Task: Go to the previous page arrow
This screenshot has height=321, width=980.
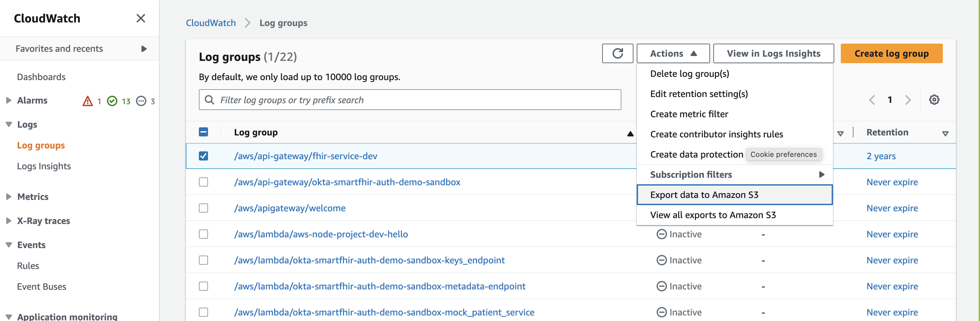Action: [x=872, y=100]
